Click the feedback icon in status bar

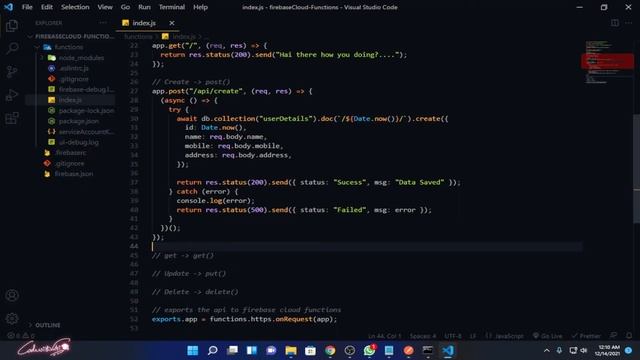(613, 336)
